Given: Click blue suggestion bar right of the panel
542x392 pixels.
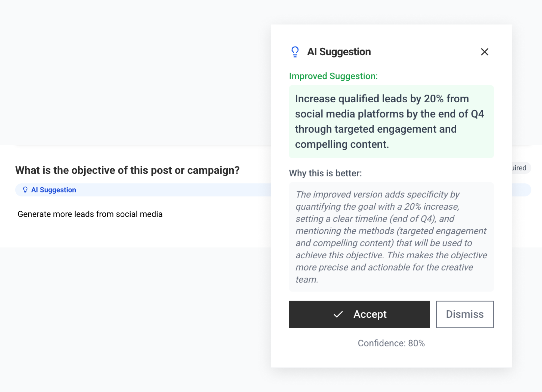Looking at the screenshot, I should (x=521, y=190).
